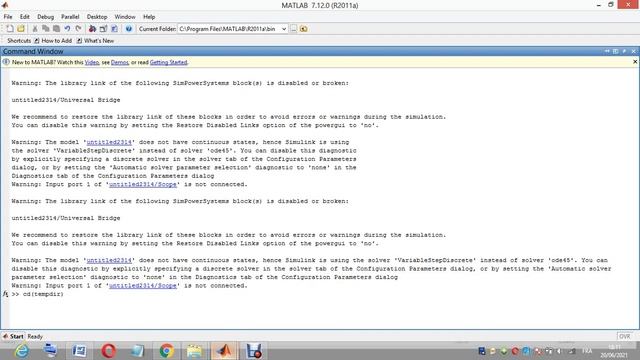This screenshot has height=360, width=640.
Task: Open second untitled2314 model link
Action: [x=109, y=260]
